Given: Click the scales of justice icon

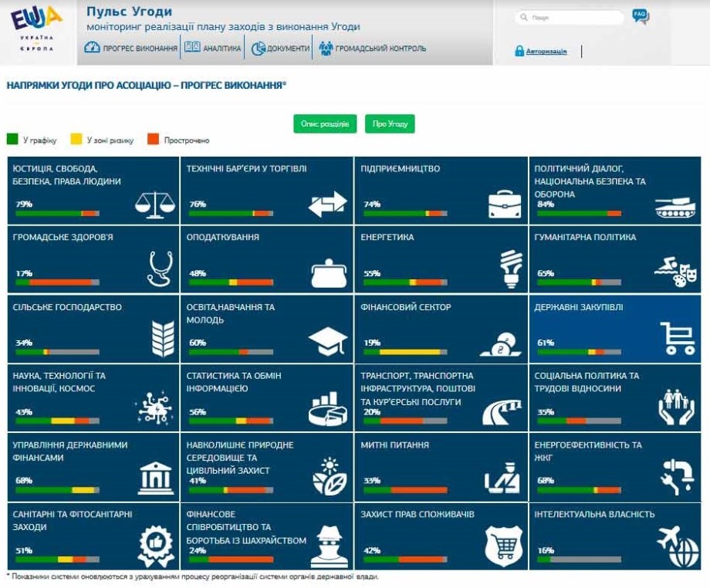Looking at the screenshot, I should 155,203.
